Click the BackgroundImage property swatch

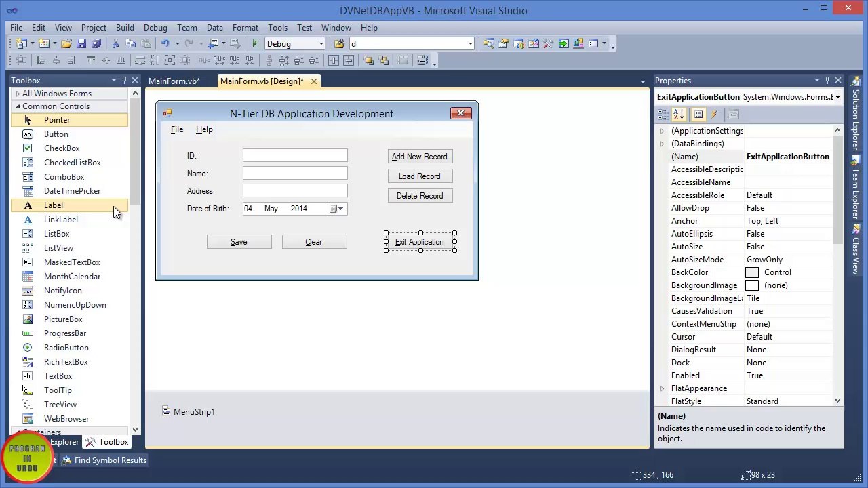pos(752,285)
